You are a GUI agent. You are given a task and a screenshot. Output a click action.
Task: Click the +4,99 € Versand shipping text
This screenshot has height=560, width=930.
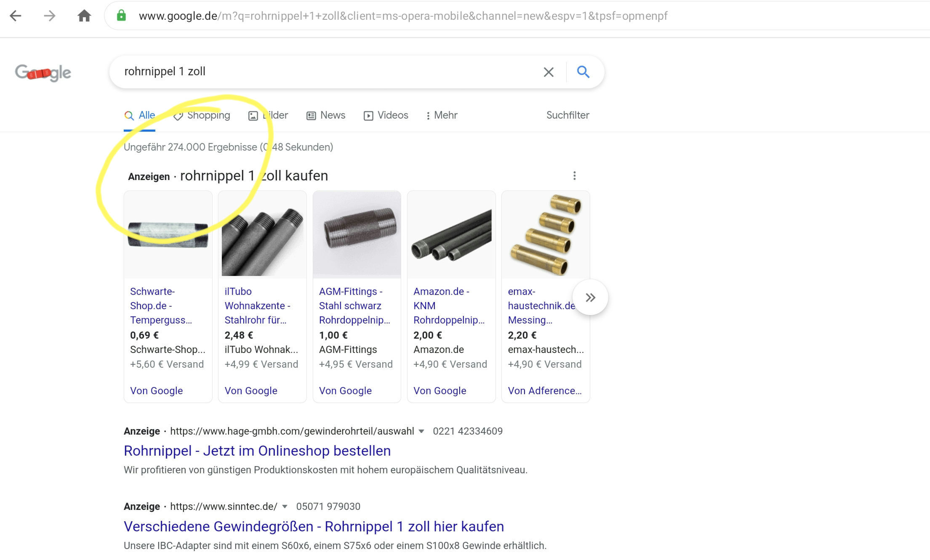[261, 364]
